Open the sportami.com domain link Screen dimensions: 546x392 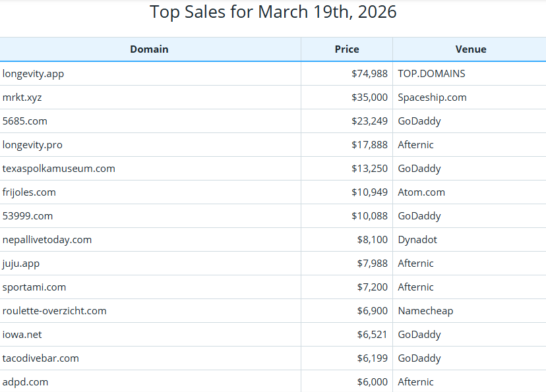[x=34, y=287]
